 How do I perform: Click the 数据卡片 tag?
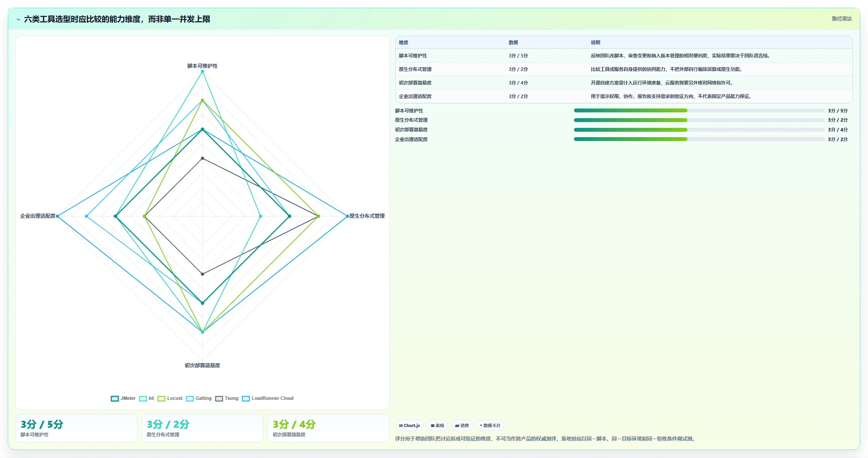pos(490,425)
